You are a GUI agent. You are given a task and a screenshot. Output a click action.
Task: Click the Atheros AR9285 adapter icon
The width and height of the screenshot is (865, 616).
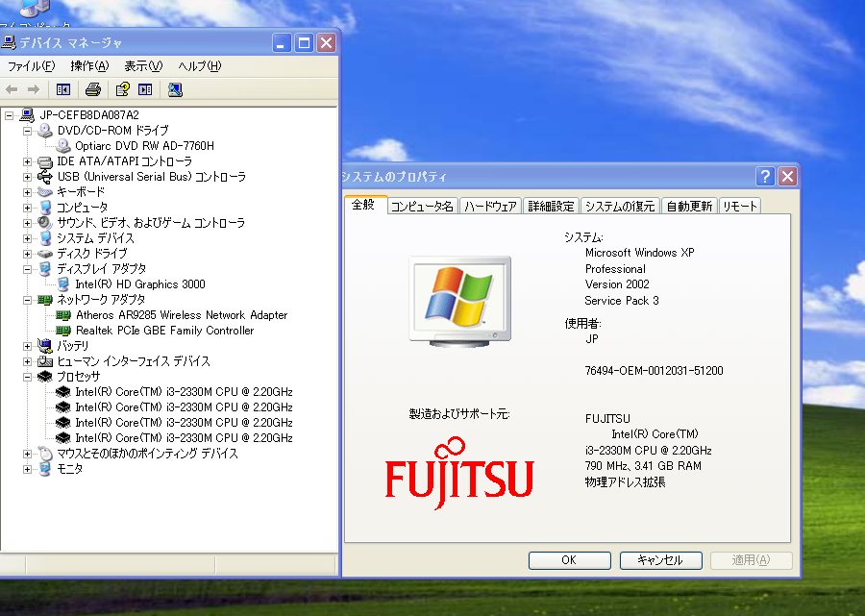63,315
